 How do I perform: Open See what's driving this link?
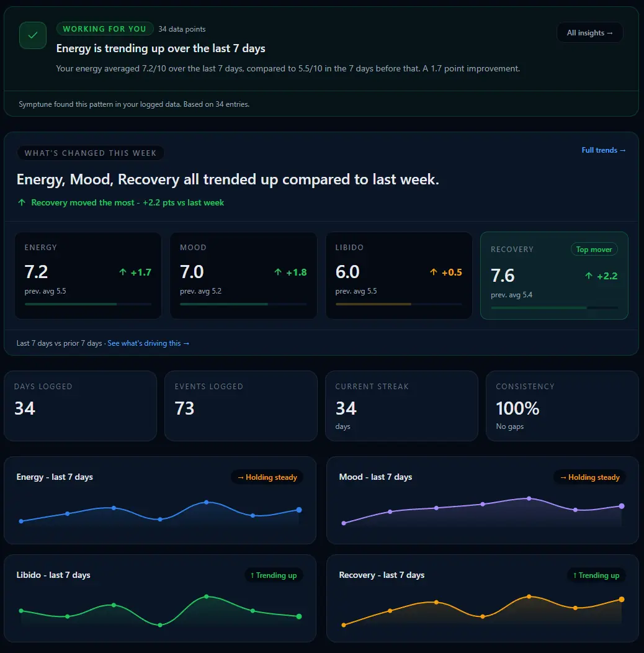148,343
